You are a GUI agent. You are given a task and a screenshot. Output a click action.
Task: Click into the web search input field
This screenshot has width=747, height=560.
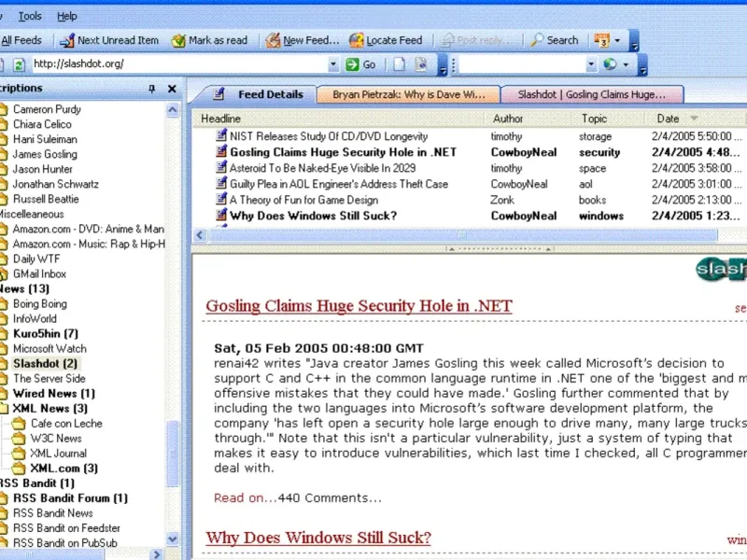pos(522,64)
